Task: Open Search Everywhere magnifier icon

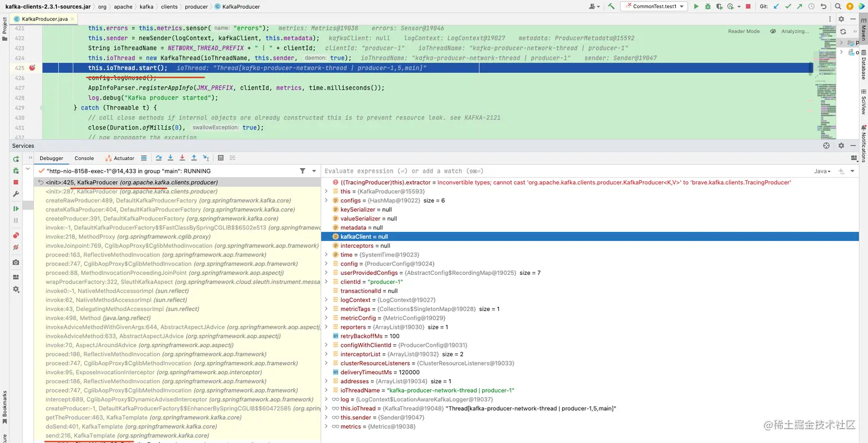Action: pos(839,6)
